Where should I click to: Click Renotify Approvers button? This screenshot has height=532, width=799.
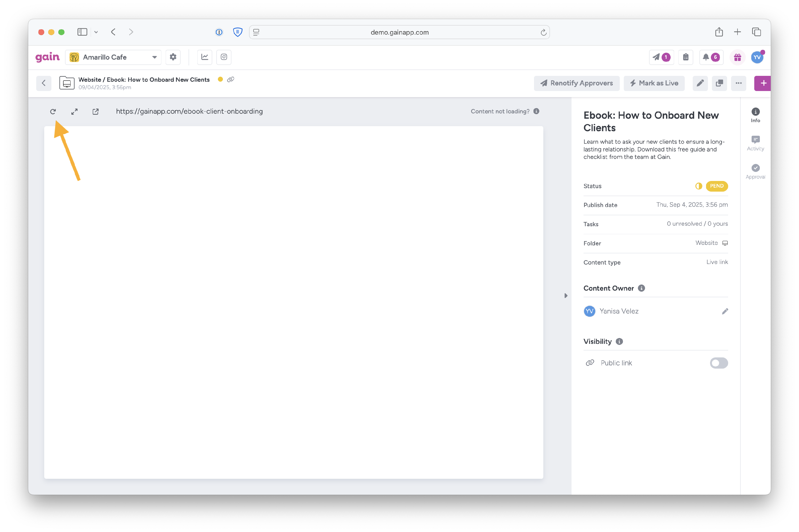(576, 83)
